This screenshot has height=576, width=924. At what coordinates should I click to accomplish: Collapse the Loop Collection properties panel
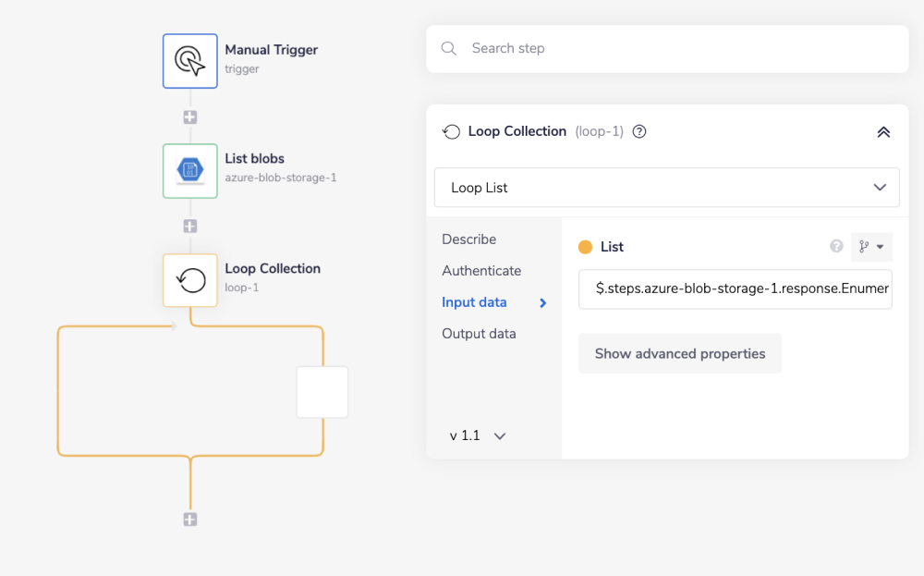pyautogui.click(x=882, y=132)
